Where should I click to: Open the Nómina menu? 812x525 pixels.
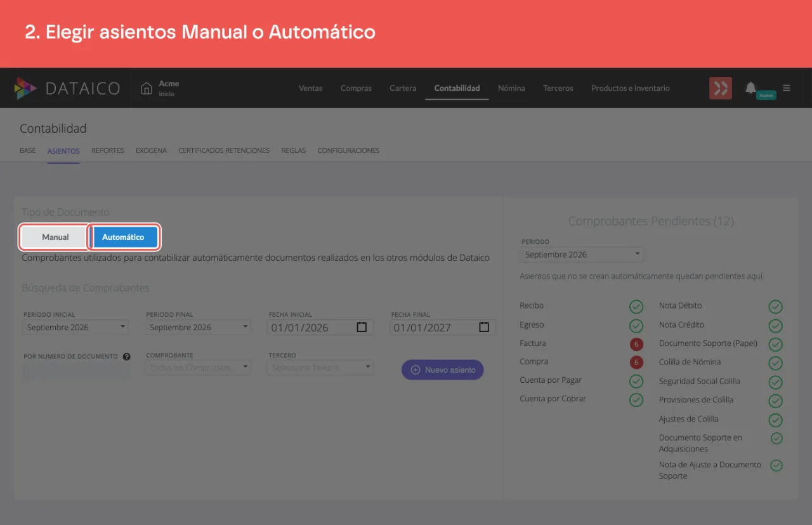click(511, 88)
